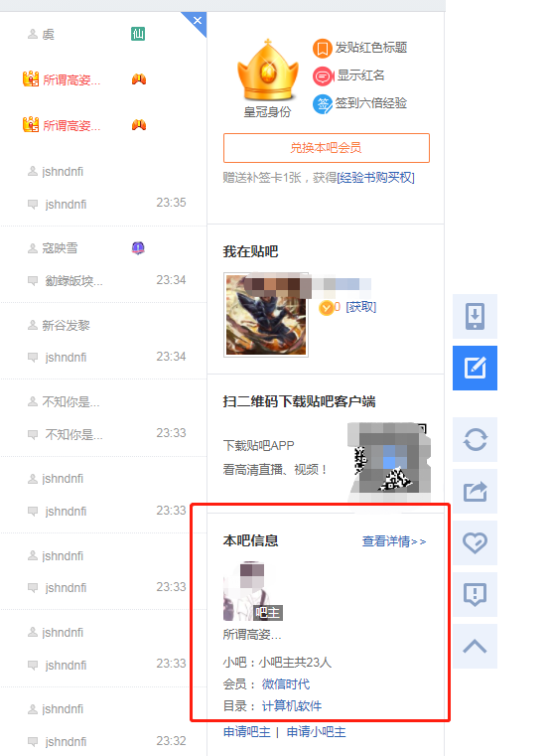Viewport: 549px width, 756px height.
Task: Close the blue corner banner with X
Action: coord(198,20)
